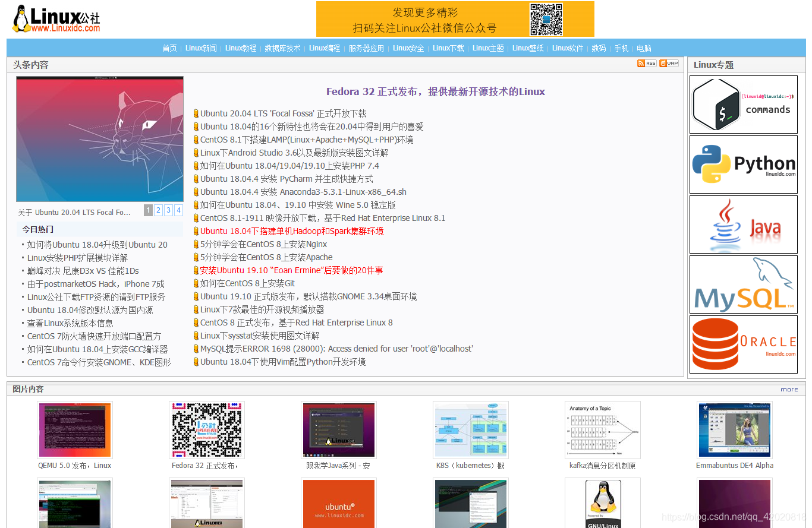Open hot item CentOS 7命令行安装GNOME、KDE图形
This screenshot has height=528, width=812.
(x=99, y=362)
